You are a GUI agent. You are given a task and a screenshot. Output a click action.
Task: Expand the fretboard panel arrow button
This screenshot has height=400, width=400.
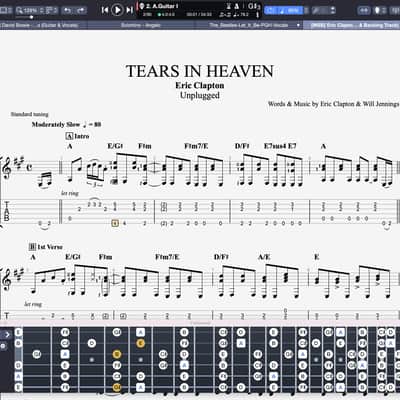pos(7,335)
